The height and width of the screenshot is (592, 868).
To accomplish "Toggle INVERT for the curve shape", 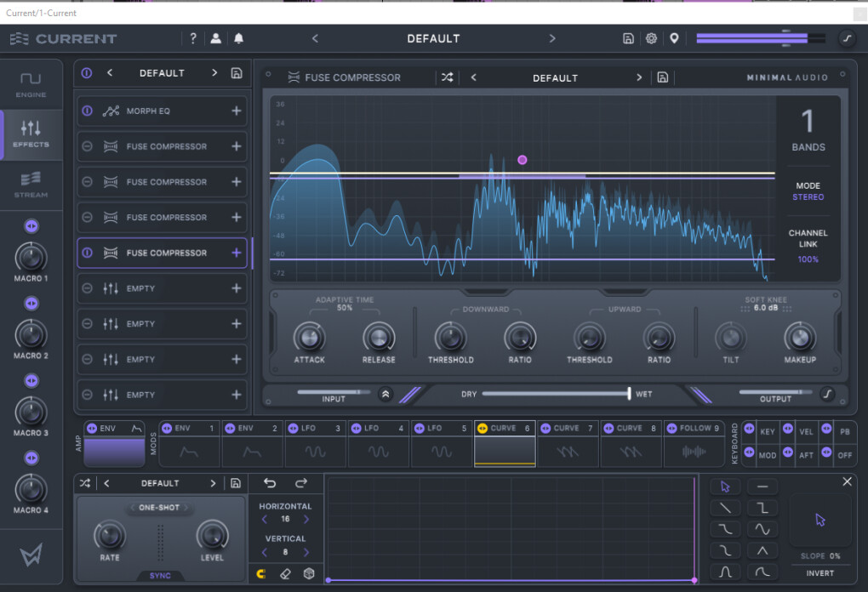I will coord(819,573).
